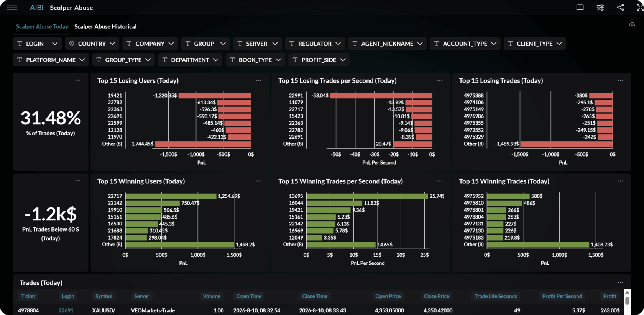Expand the CLIENT_TYPE filter dropdown

(x=535, y=44)
